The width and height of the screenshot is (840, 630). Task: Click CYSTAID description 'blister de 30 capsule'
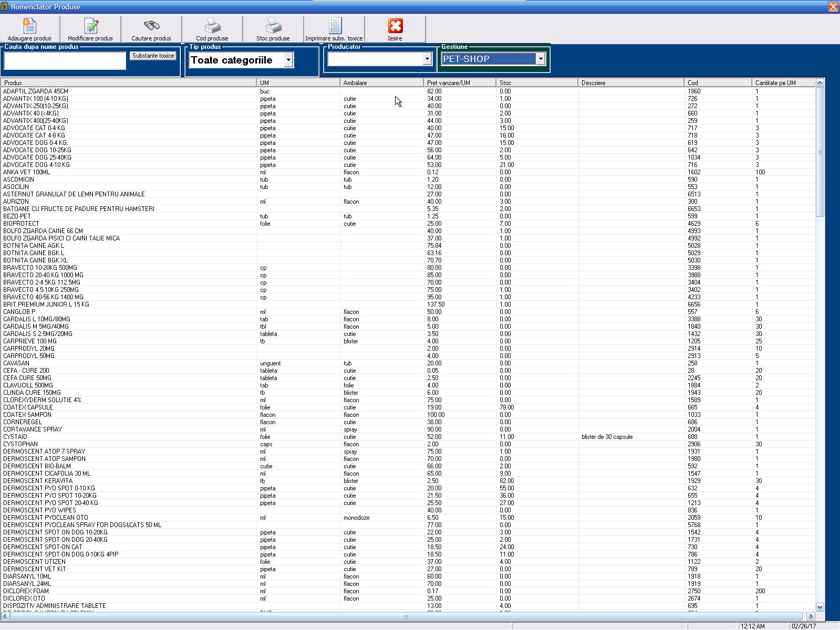[x=607, y=437]
